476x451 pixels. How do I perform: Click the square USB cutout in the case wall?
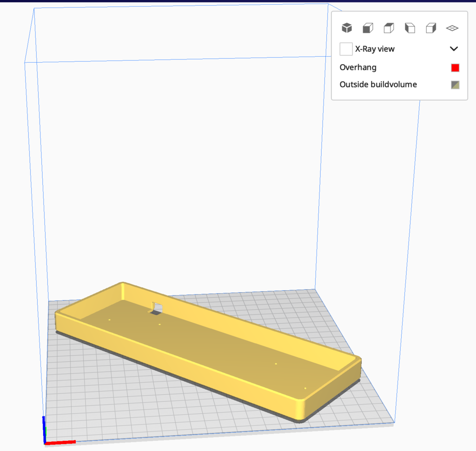click(x=157, y=307)
